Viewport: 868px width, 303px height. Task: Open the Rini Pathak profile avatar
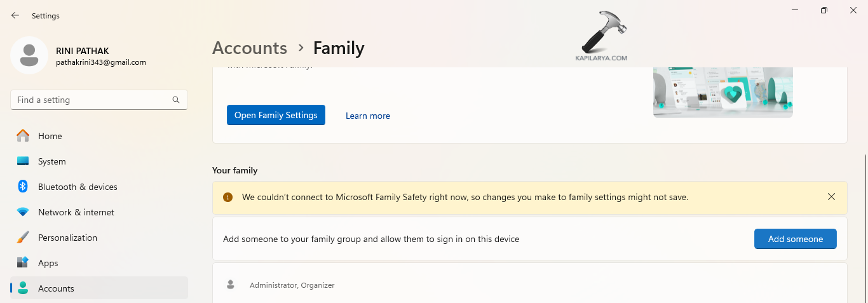[x=29, y=55]
